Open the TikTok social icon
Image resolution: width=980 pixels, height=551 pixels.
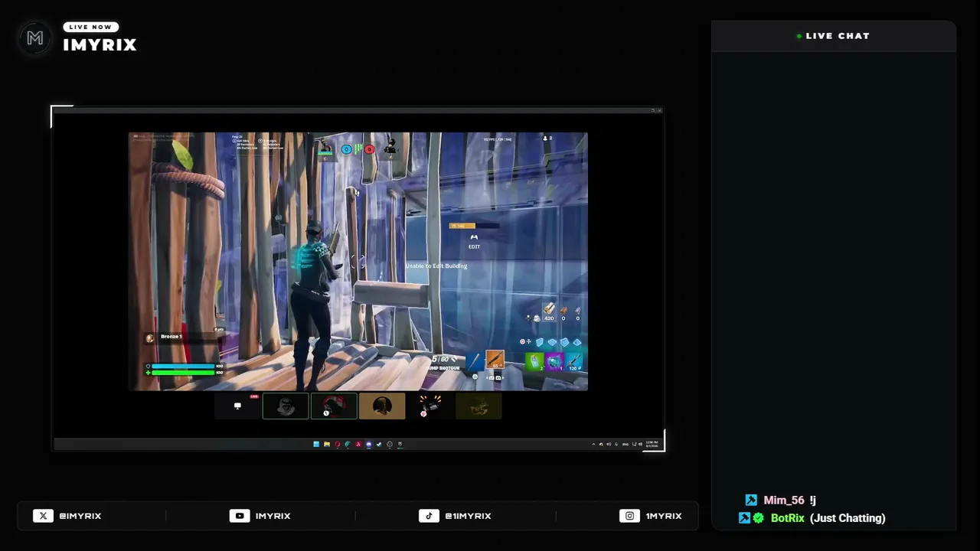429,516
